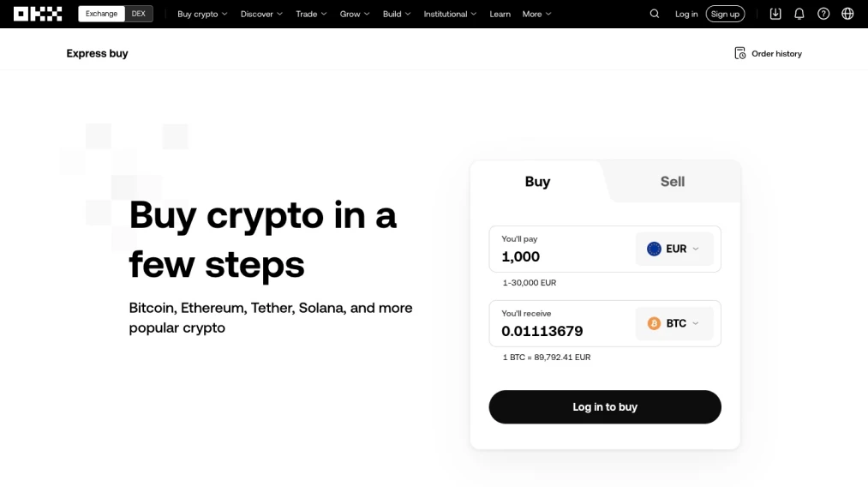This screenshot has width=868, height=487.
Task: Click the Order history icon
Action: [x=740, y=53]
